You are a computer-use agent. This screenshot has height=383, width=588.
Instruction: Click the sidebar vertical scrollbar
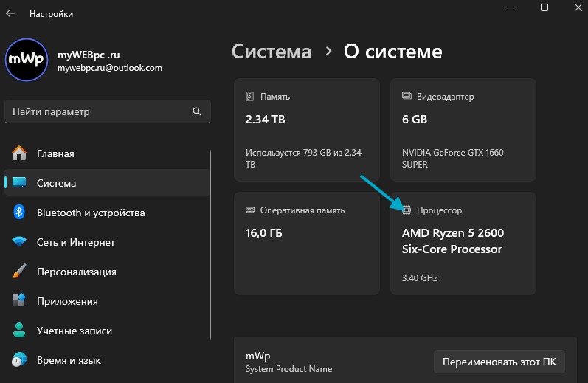[210, 245]
